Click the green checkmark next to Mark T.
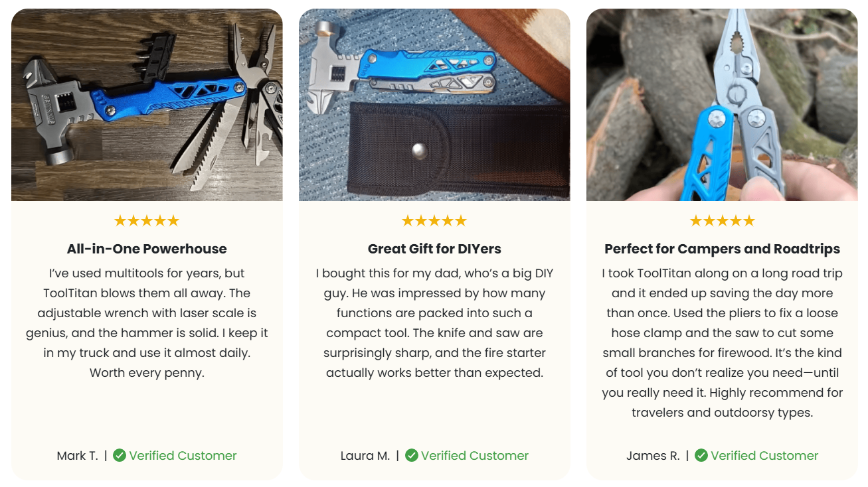 pyautogui.click(x=120, y=455)
